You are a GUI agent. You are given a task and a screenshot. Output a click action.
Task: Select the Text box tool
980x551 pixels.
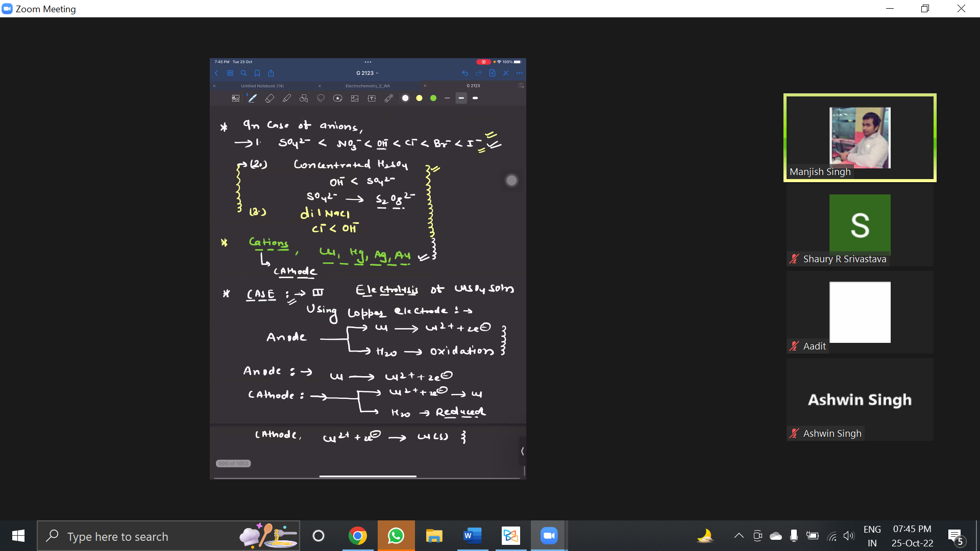[x=372, y=98]
